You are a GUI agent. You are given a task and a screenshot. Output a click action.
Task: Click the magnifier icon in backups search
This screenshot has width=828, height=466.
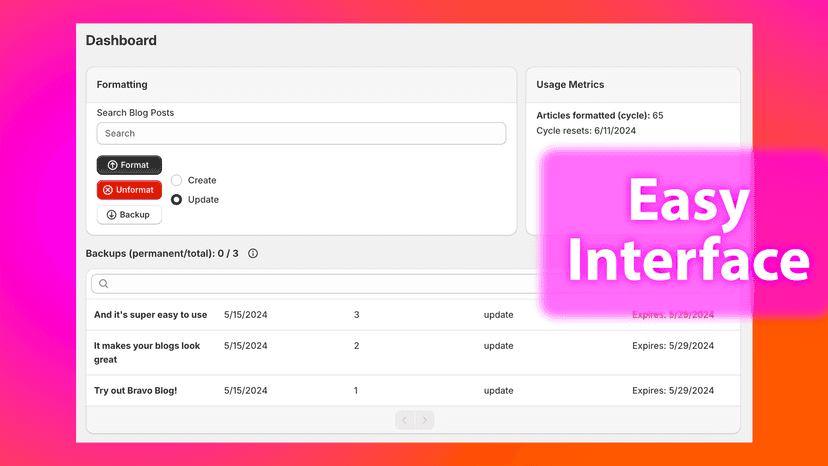[104, 284]
